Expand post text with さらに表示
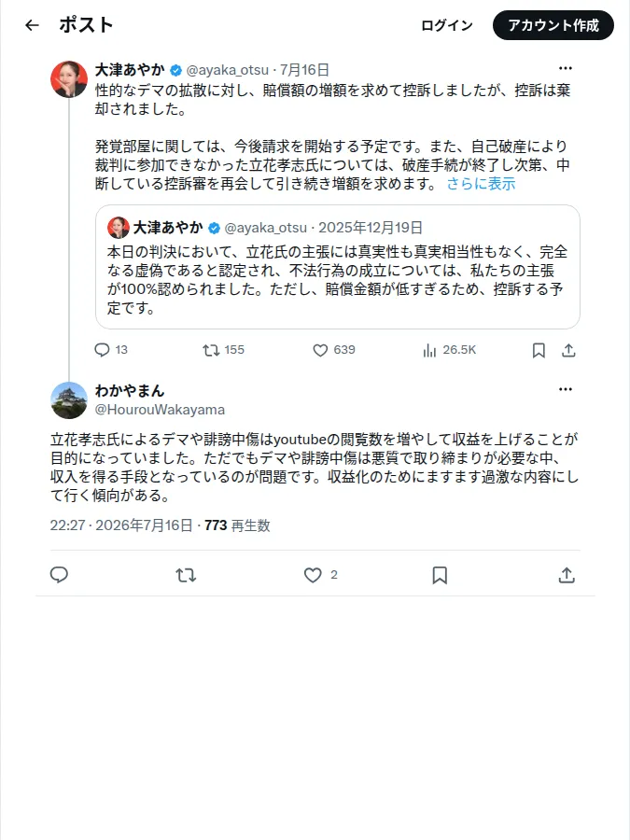630x840 pixels. [x=481, y=184]
